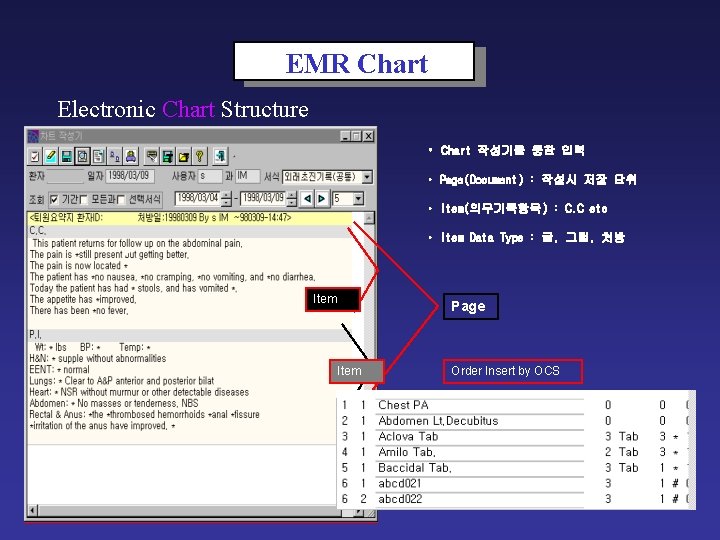The image size is (720, 540).
Task: Click the green floppy disk with arrow icon
Action: (168, 157)
